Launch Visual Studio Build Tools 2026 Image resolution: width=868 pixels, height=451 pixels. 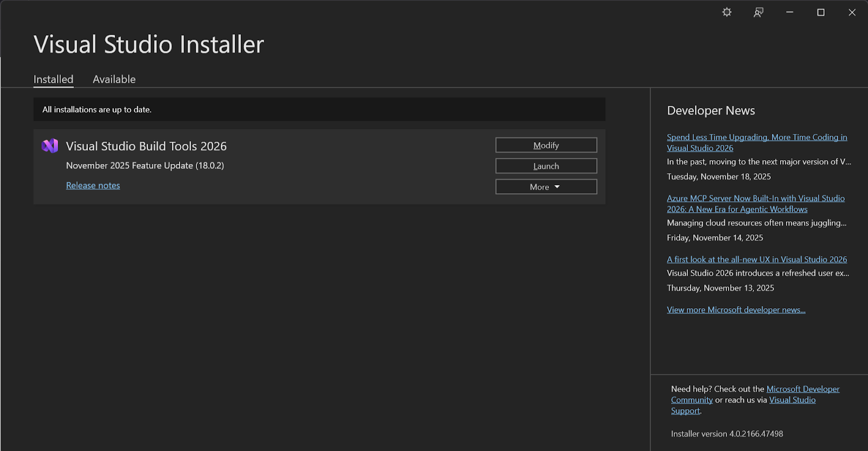coord(546,166)
